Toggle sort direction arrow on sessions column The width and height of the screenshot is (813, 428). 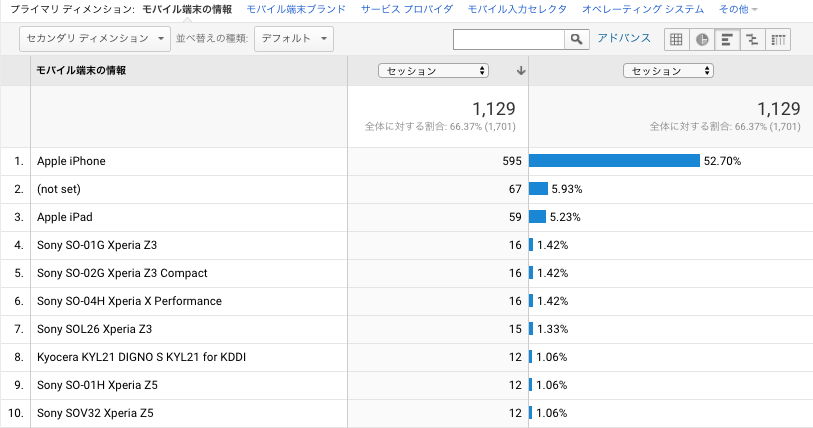coord(521,71)
